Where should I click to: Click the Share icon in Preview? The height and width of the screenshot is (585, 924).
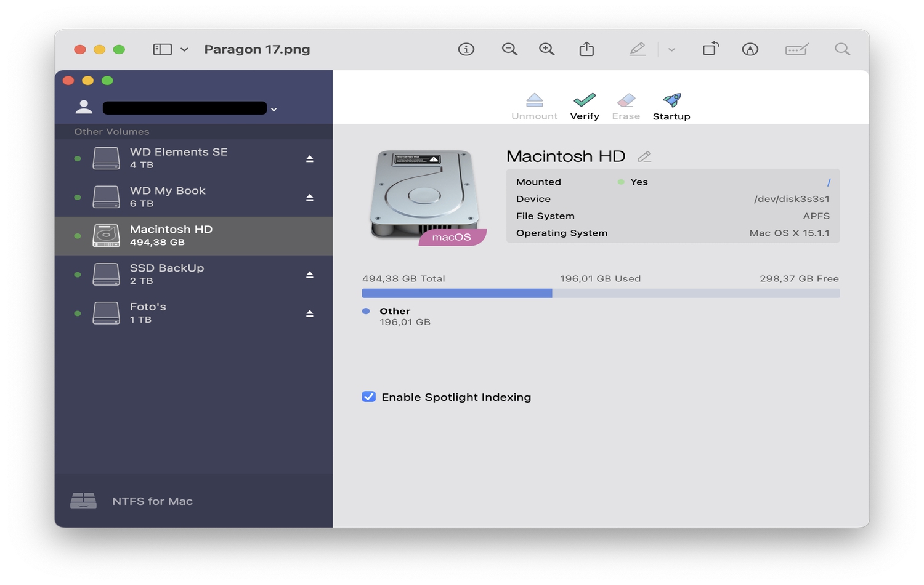586,49
